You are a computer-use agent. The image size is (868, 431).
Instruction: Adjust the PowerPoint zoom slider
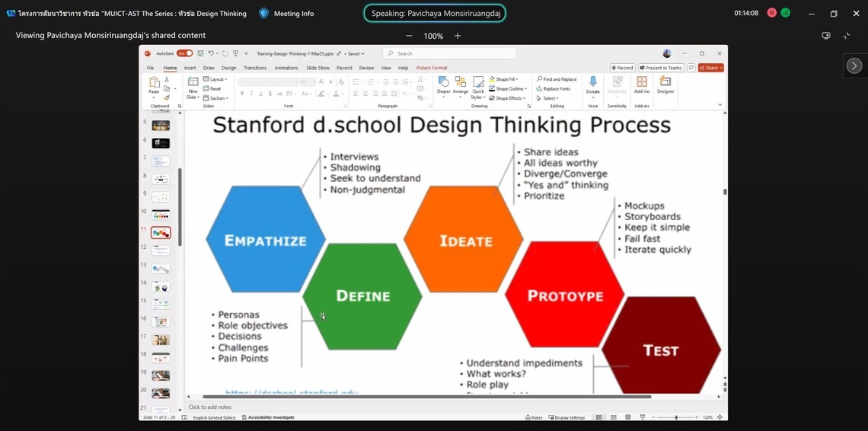pyautogui.click(x=676, y=417)
